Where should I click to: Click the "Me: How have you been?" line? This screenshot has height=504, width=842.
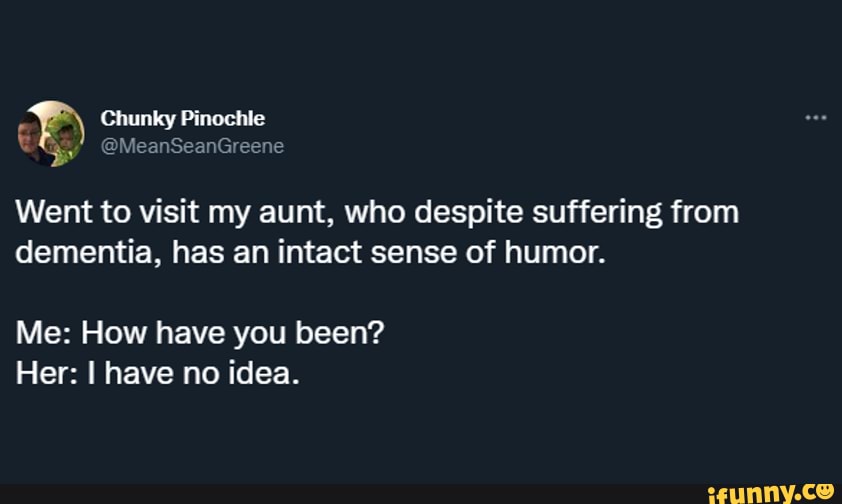pos(200,333)
